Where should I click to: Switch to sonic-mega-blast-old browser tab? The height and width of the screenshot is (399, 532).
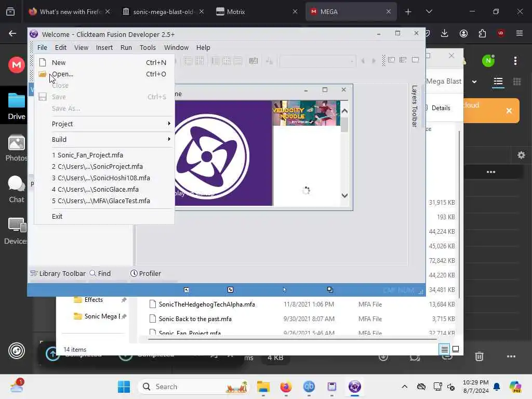pos(163,12)
